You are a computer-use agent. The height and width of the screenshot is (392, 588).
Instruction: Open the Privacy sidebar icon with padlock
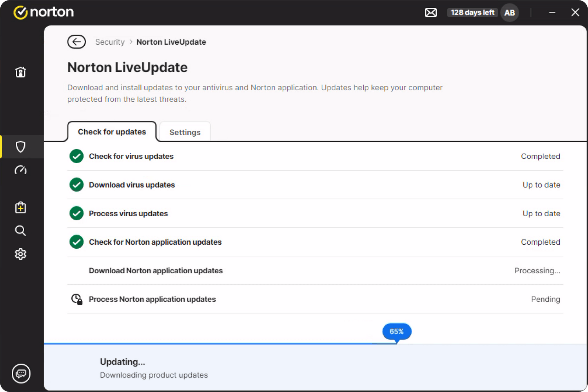point(20,72)
